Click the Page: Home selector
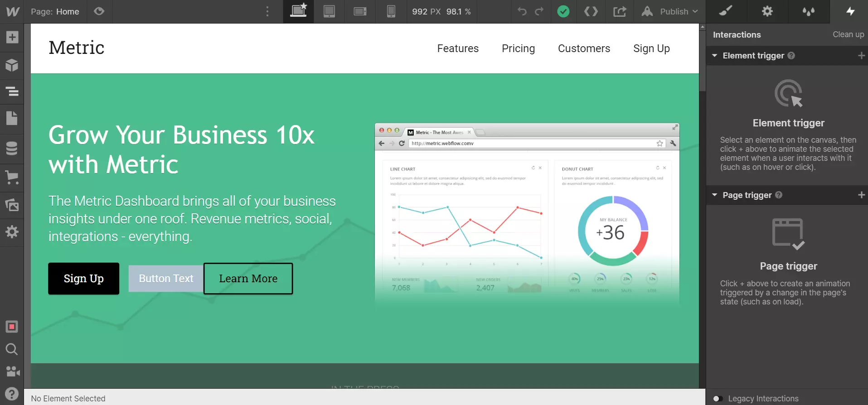868x405 pixels. coord(55,11)
